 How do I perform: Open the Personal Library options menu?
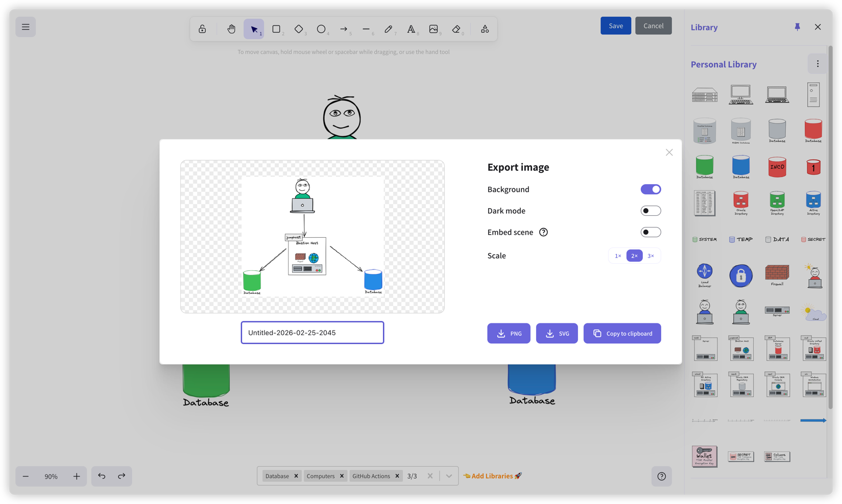(817, 64)
